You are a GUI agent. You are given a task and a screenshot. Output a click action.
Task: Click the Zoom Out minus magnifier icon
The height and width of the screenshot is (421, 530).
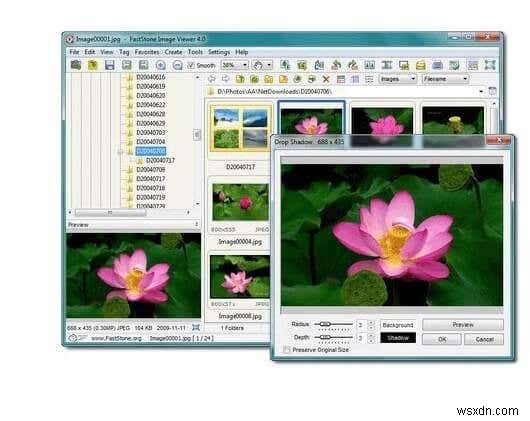point(177,65)
